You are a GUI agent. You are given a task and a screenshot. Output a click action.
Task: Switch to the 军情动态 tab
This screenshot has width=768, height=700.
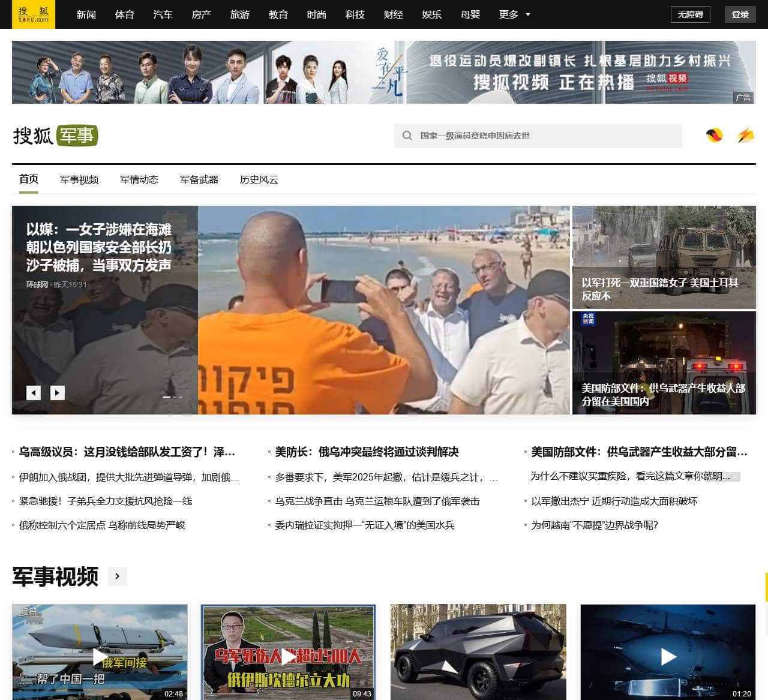pyautogui.click(x=139, y=179)
